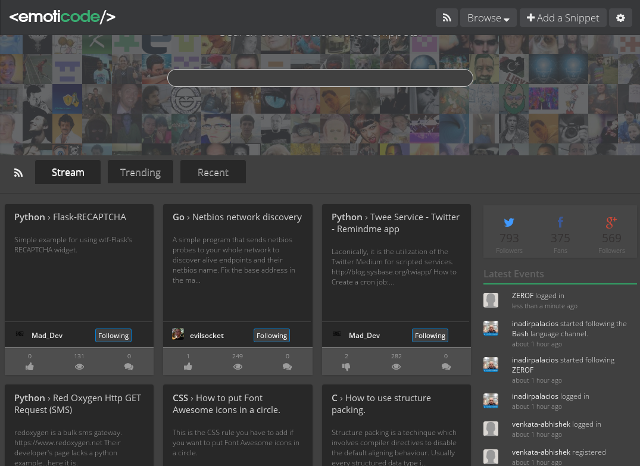Open comments icon on Twee Service card
The height and width of the screenshot is (466, 640).
pos(446,366)
